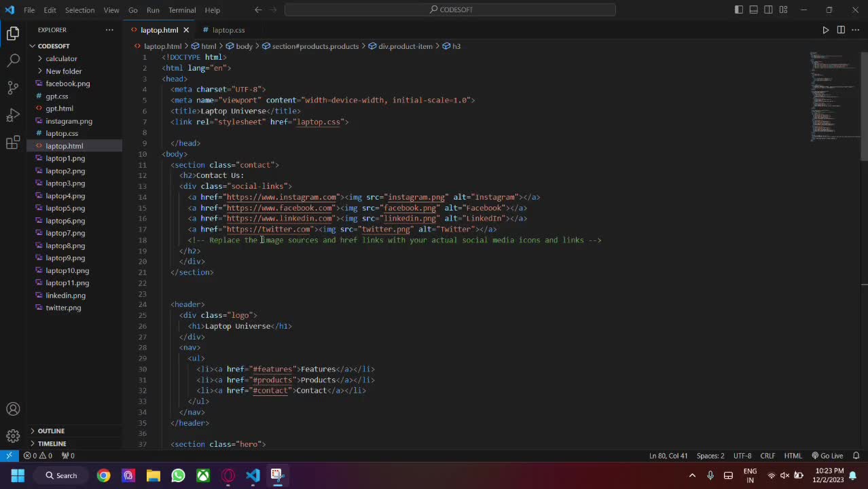Viewport: 868px width, 489px height.
Task: Toggle the Secondary Side Bar layout button
Action: tap(768, 10)
